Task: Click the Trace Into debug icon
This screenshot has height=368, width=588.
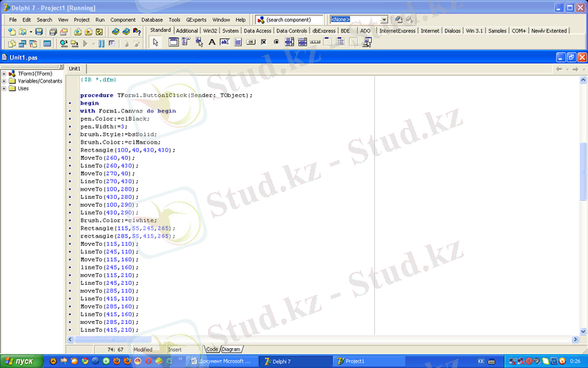Action: click(126, 44)
